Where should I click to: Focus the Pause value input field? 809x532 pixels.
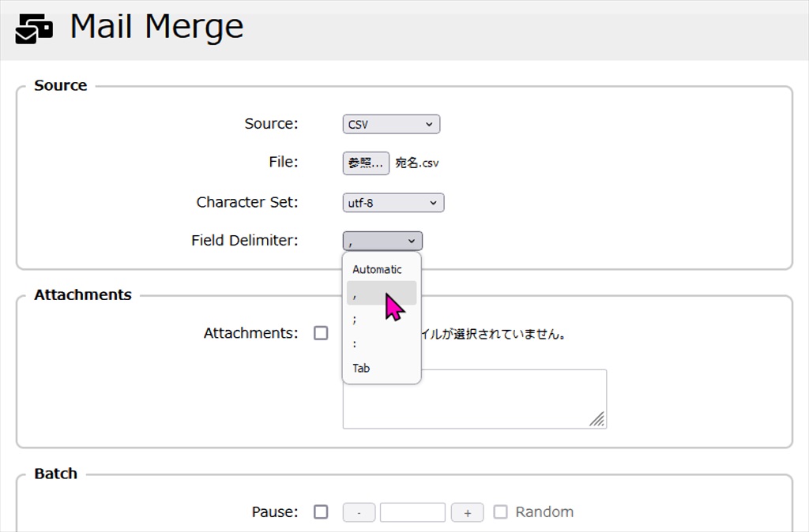[x=412, y=512]
